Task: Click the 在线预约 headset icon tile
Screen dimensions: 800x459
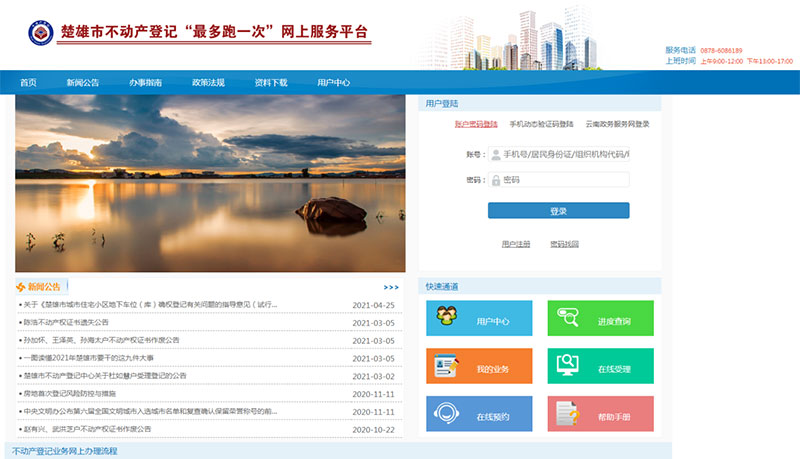Action: tap(445, 414)
